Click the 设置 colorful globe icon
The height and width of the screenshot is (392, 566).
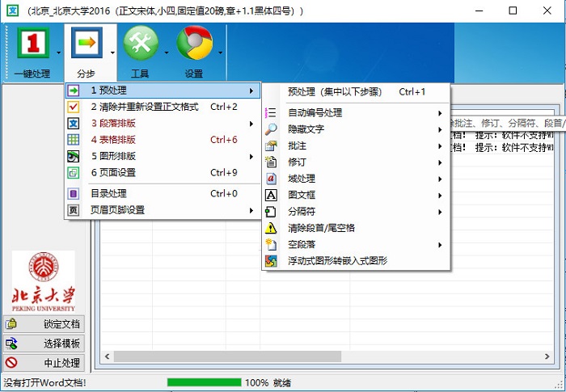[194, 44]
